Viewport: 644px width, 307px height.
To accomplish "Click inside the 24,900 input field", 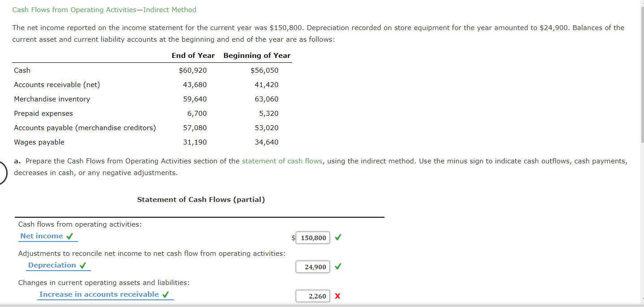I will (x=314, y=267).
